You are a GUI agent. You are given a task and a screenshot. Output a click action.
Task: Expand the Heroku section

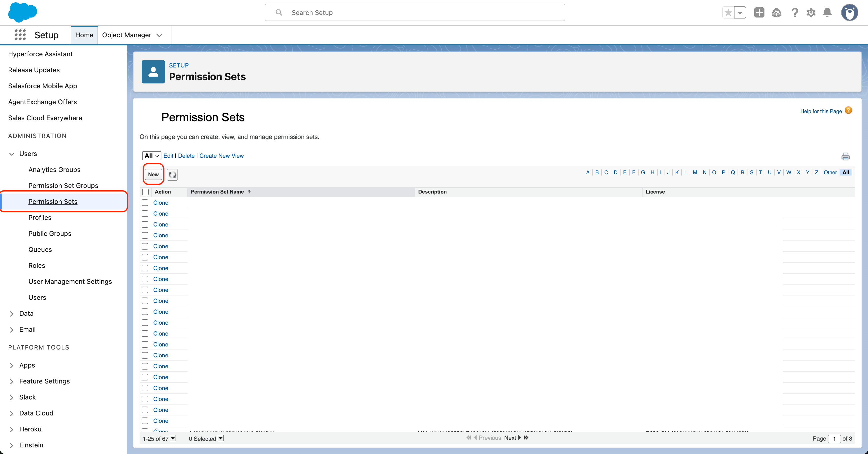[12, 429]
